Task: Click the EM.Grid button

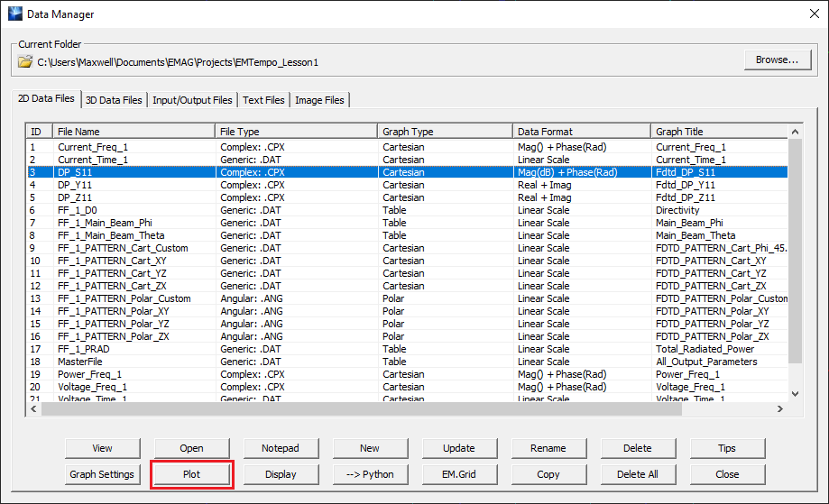Action: point(459,474)
